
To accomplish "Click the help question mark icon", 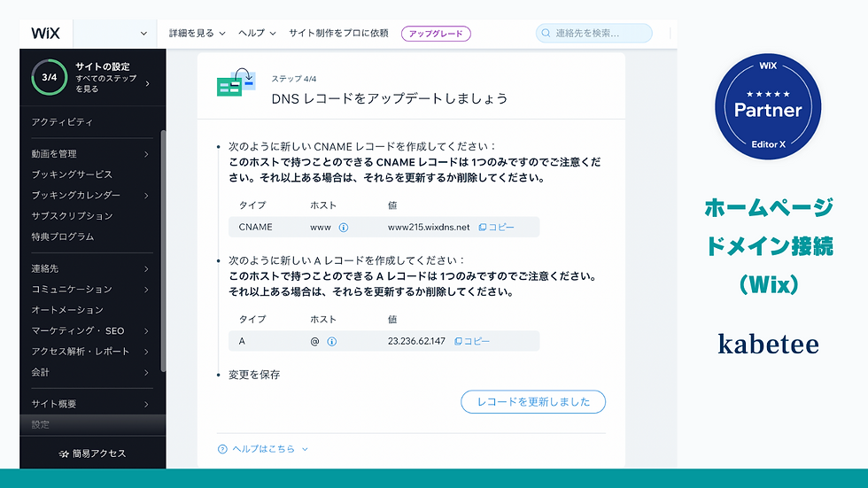I will 222,449.
